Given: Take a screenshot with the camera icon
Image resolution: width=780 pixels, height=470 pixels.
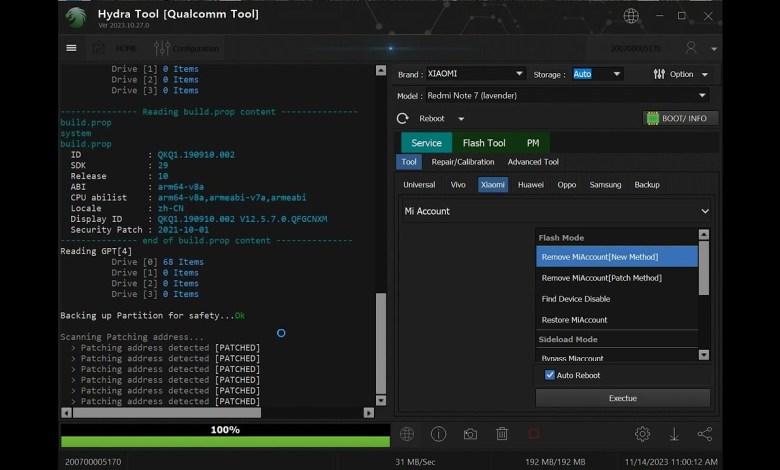Looking at the screenshot, I should (470, 434).
